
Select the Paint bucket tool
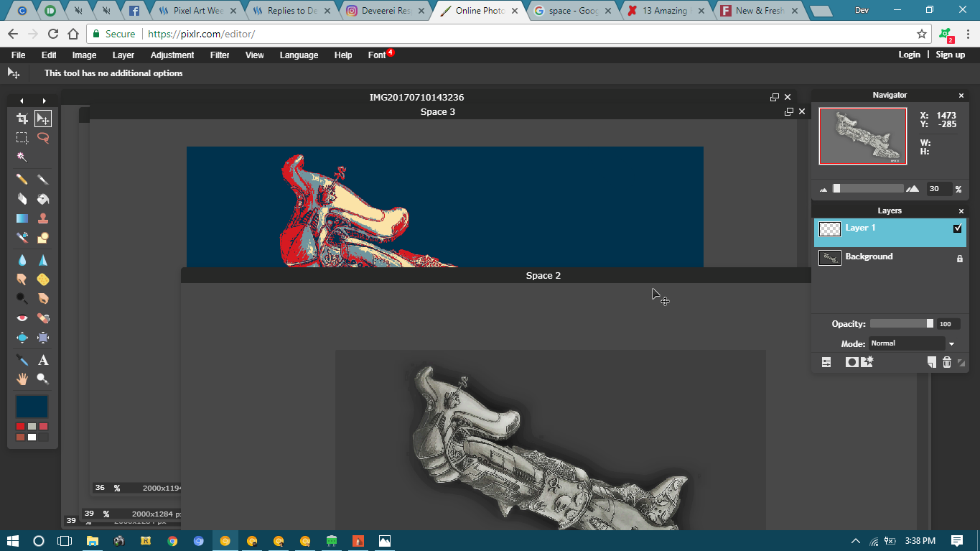(x=43, y=199)
